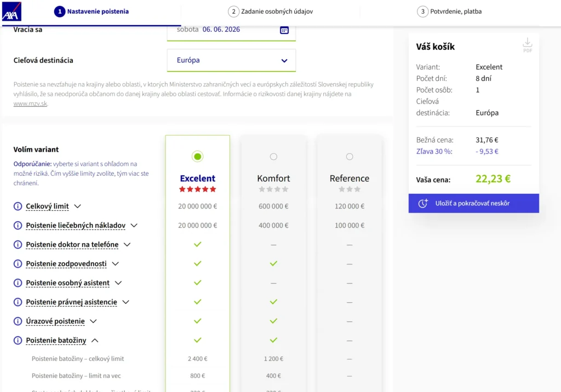Click the Reference variant title
This screenshot has height=392, width=561.
[350, 178]
